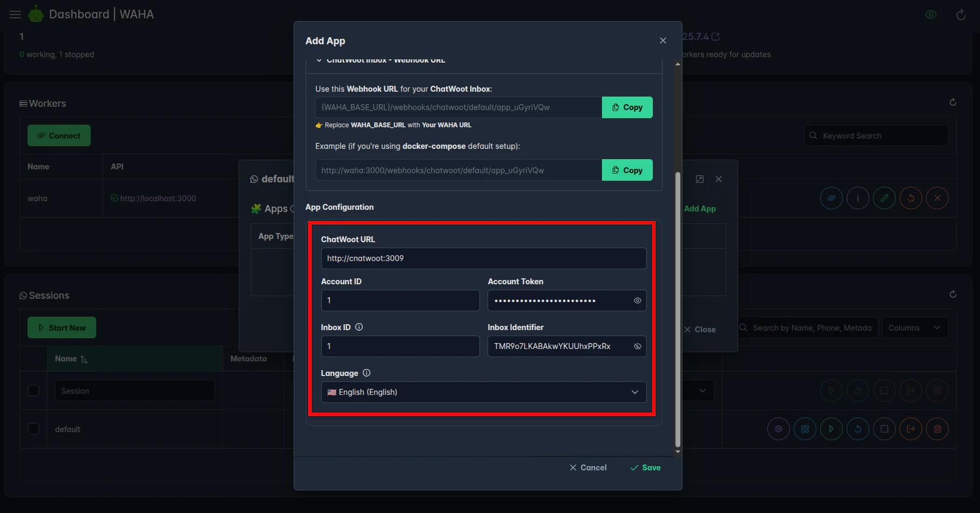Open the Language dropdown
Screen dimensions: 980x513
[484, 392]
